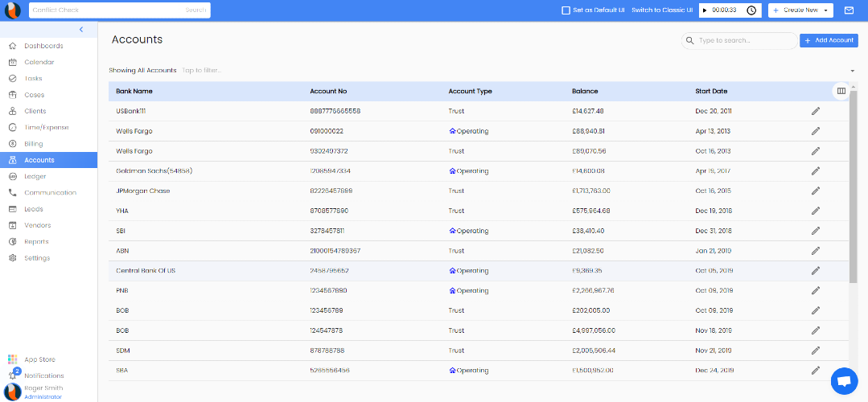Edit the ABN account pencil icon

pyautogui.click(x=815, y=251)
